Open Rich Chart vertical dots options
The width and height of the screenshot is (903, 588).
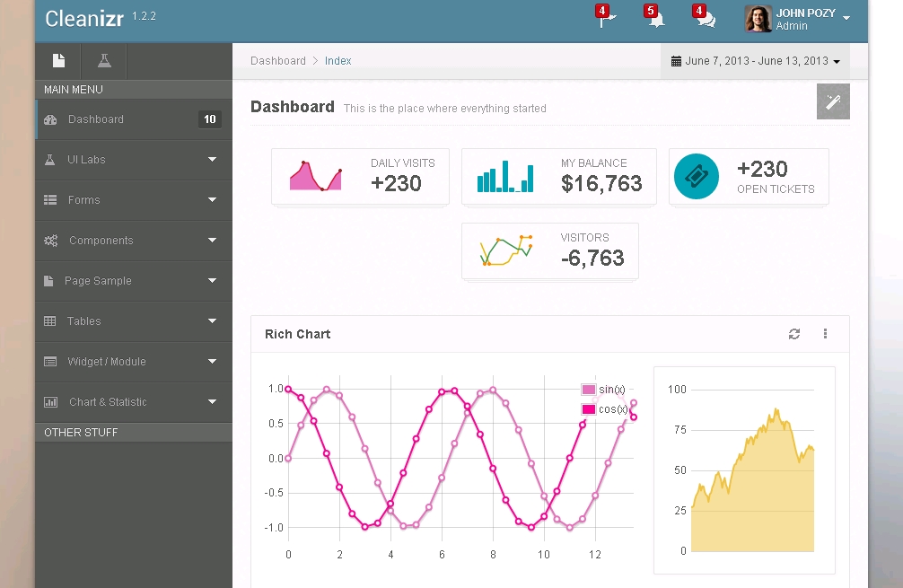tap(825, 334)
